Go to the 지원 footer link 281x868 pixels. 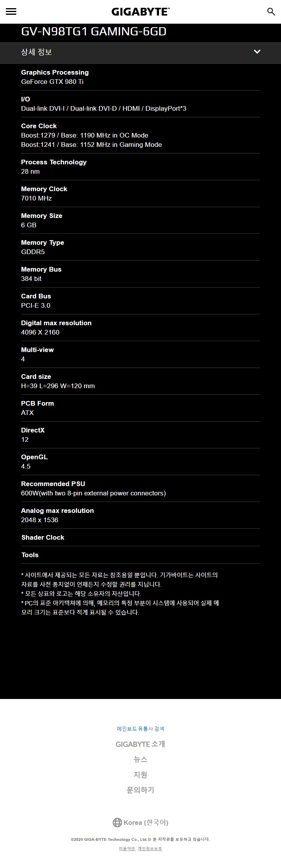pos(140,774)
